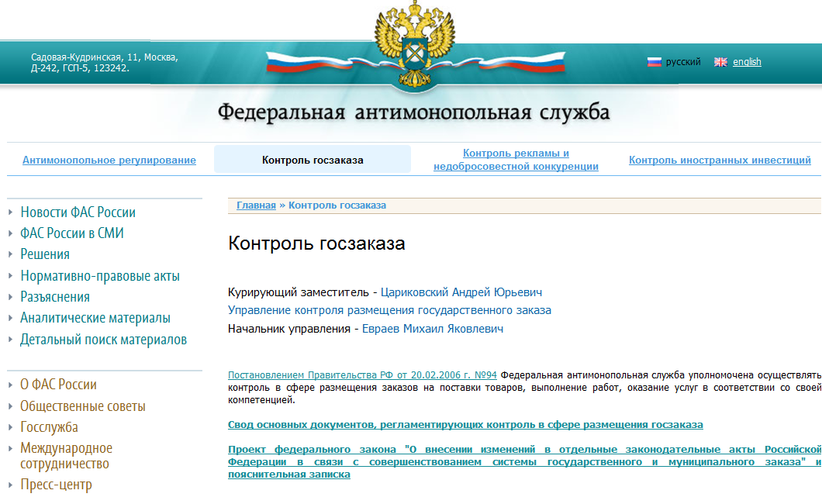Image resolution: width=822 pixels, height=504 pixels.
Task: Click arrow bullet beside Новости ФАС России
Action: 11,212
